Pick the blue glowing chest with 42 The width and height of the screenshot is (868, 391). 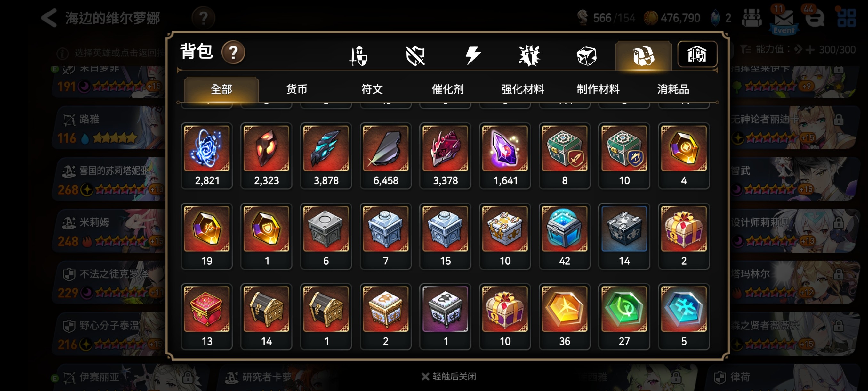click(564, 236)
